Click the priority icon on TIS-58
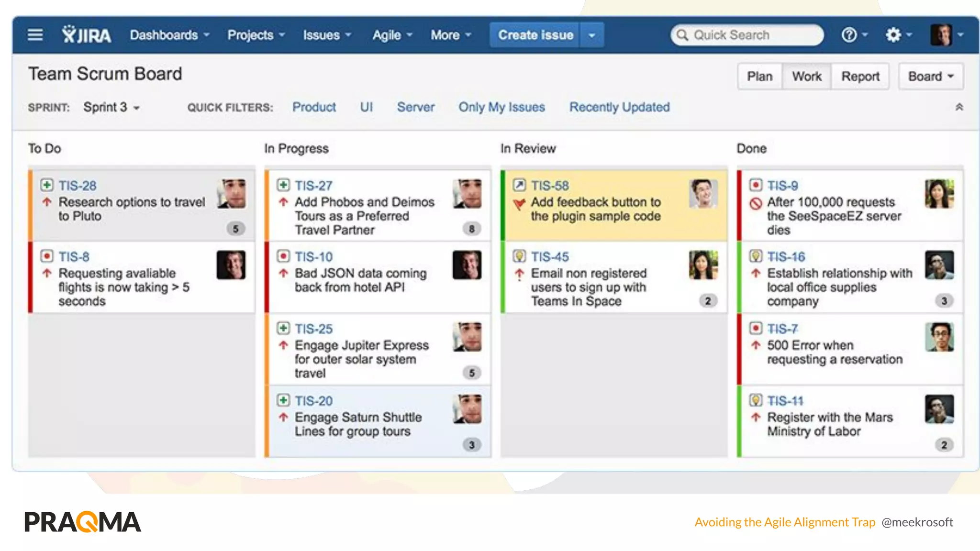 point(519,204)
